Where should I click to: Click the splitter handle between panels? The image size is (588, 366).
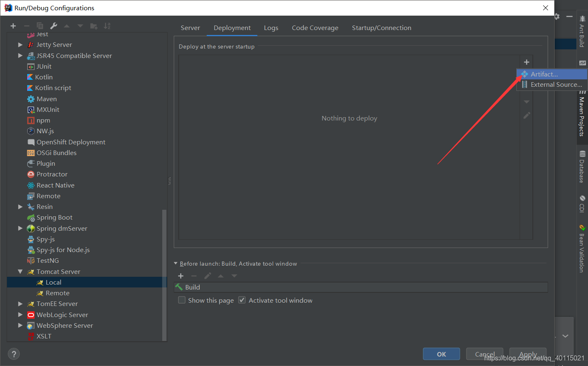(x=170, y=181)
